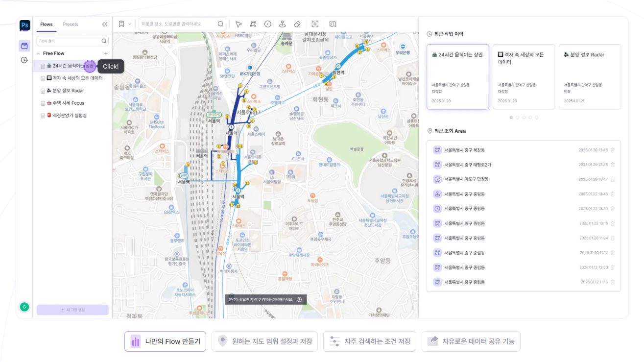Image resolution: width=644 pixels, height=362 pixels.
Task: Click the help icon in the map hint banner
Action: click(299, 299)
